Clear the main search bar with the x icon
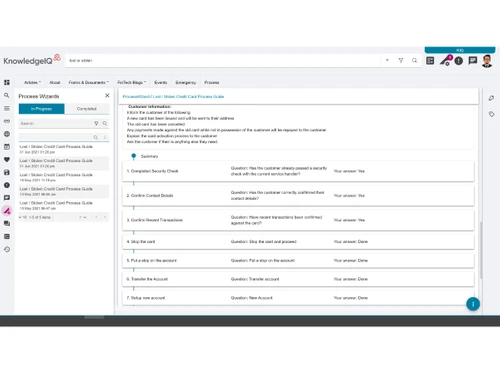Screen dimensions: 500x375 pyautogui.click(x=387, y=60)
